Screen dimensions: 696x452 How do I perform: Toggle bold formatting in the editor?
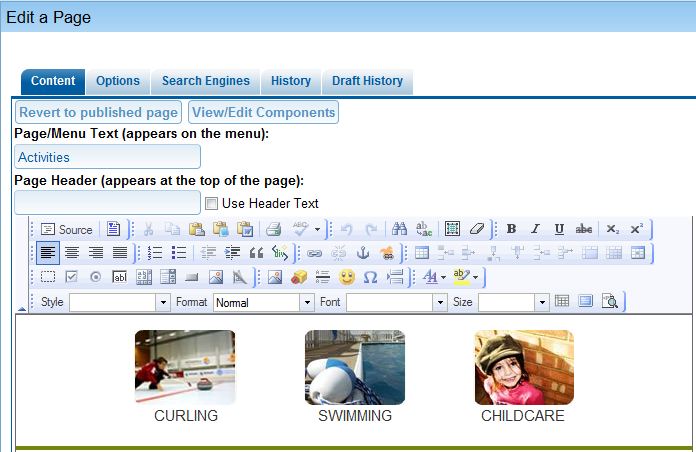tap(511, 229)
